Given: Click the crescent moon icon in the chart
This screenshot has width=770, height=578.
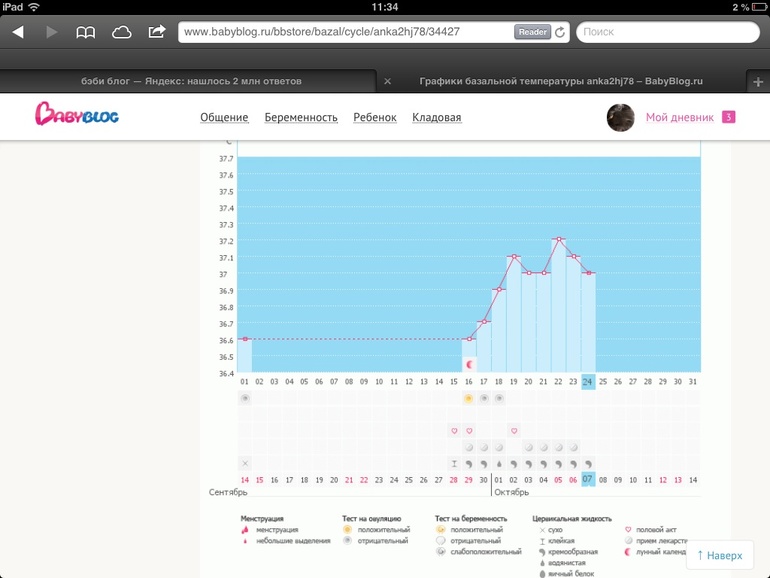Looking at the screenshot, I should point(469,365).
